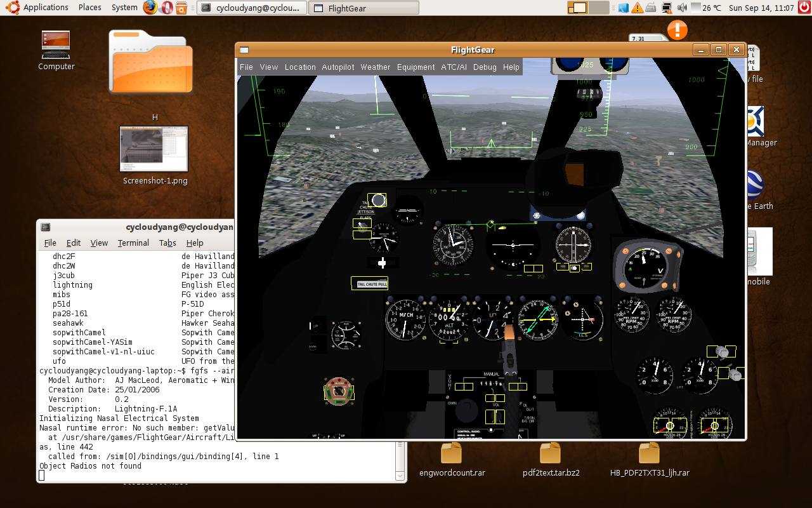Click the compass gauge with cyan and yellow needles

point(537,319)
